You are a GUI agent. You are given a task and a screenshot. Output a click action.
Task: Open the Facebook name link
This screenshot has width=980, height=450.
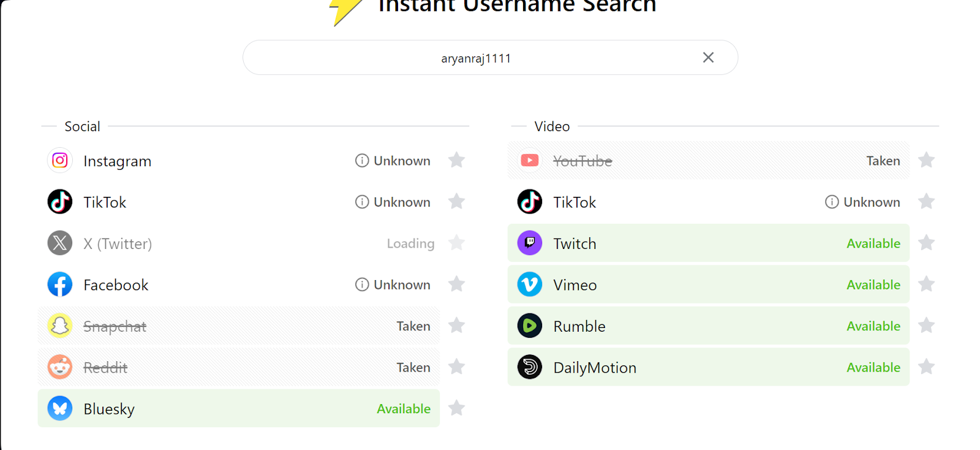click(x=116, y=285)
